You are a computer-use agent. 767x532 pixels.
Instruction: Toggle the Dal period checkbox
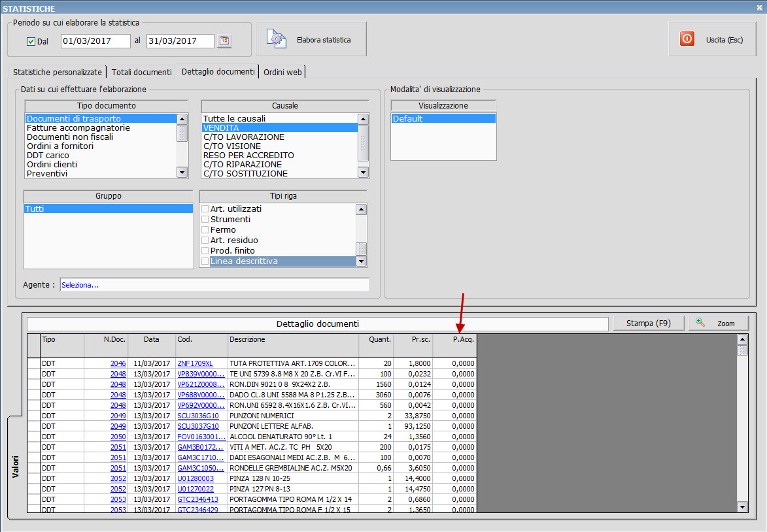[31, 42]
